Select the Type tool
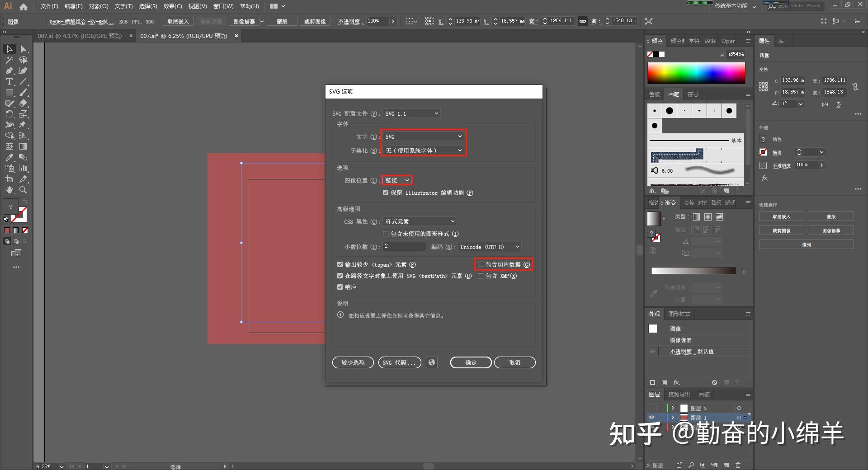 click(x=9, y=82)
